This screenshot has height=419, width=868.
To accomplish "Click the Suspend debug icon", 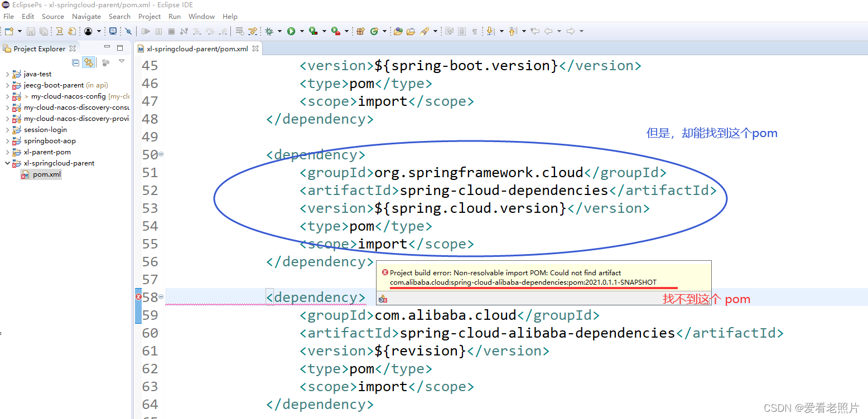I will point(158,31).
